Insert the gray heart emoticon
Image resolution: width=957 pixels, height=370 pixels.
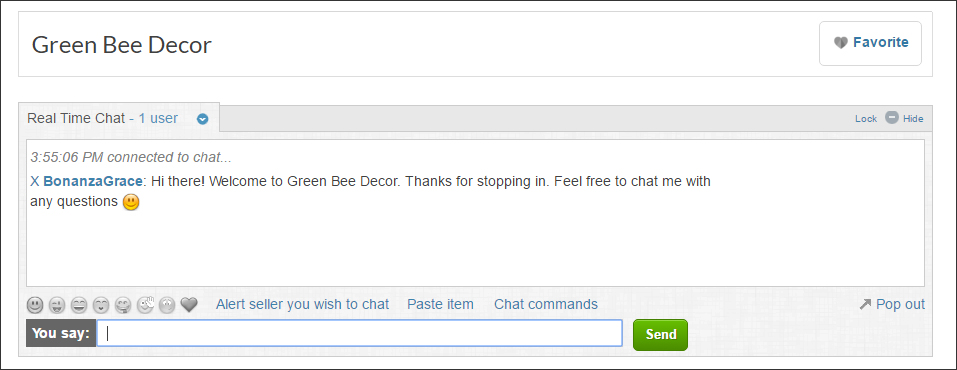point(189,304)
